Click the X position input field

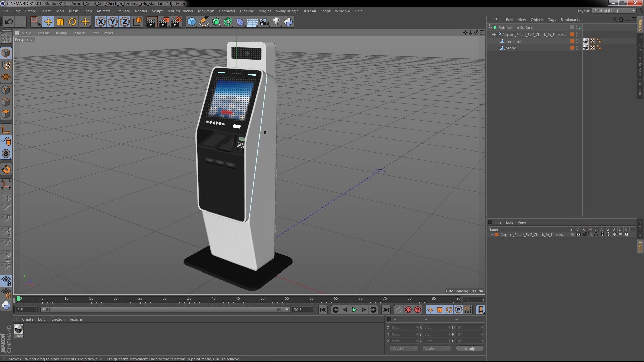(x=402, y=327)
